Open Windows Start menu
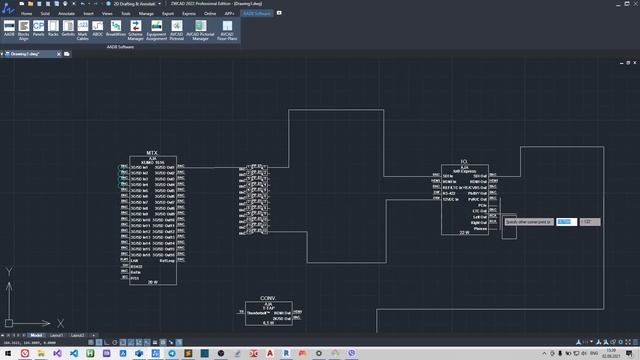This screenshot has width=640, height=360. [x=8, y=353]
